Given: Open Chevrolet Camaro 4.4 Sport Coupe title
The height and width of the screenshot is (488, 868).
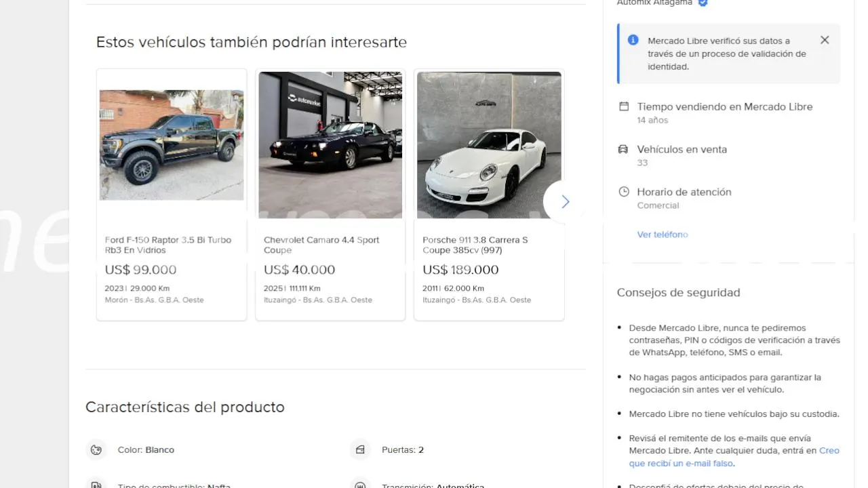Looking at the screenshot, I should click(x=321, y=245).
